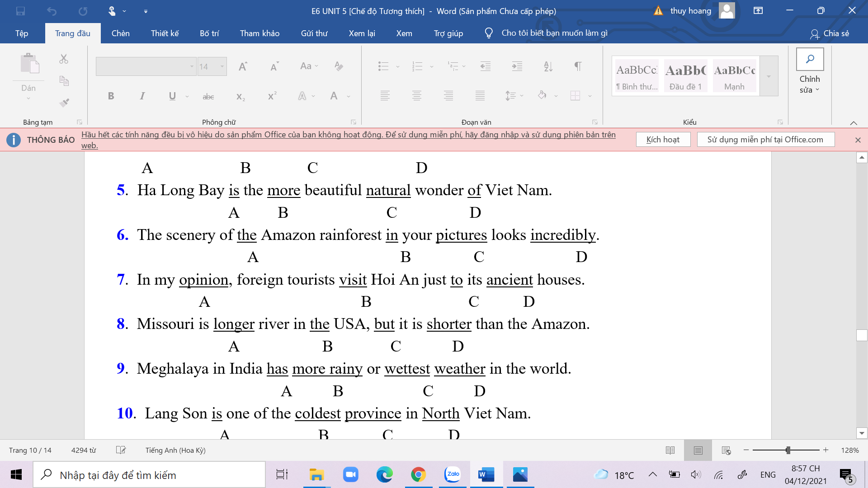Toggle Print Layout view in status bar

pyautogui.click(x=698, y=450)
